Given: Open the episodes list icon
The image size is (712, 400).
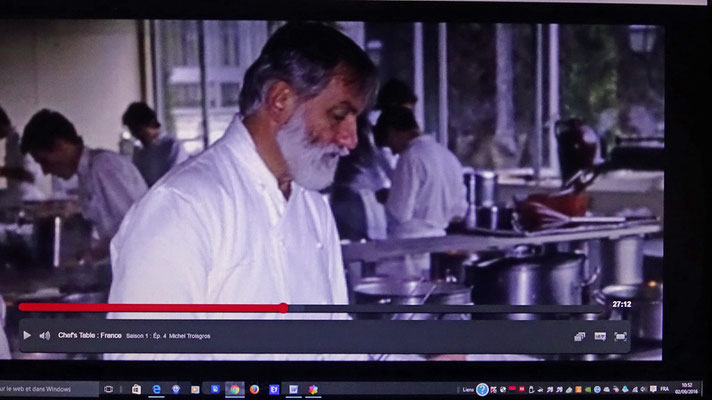Looking at the screenshot, I should [x=579, y=336].
